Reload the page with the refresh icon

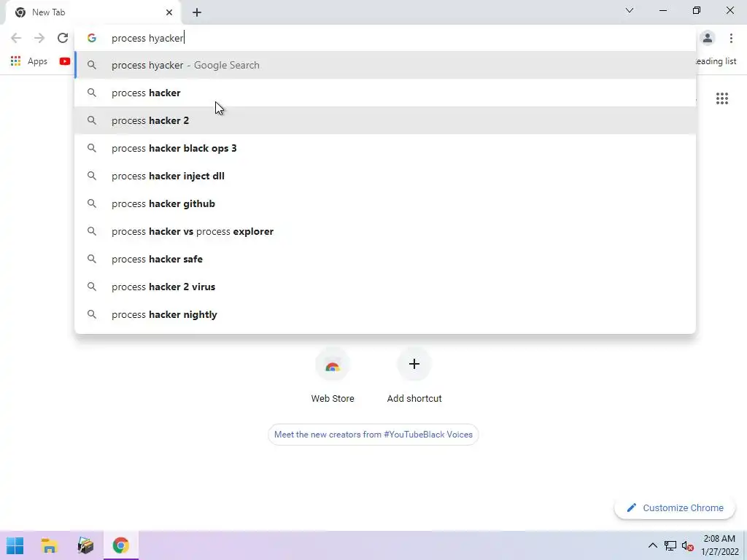click(63, 38)
